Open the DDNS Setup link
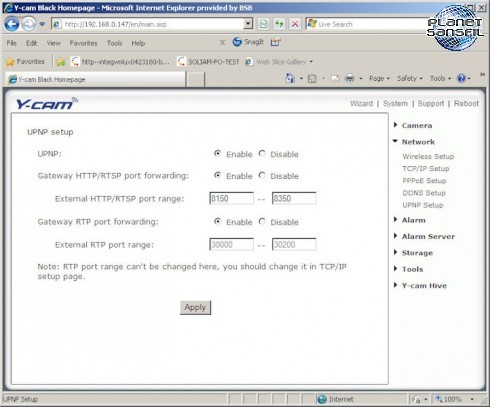 click(x=424, y=193)
